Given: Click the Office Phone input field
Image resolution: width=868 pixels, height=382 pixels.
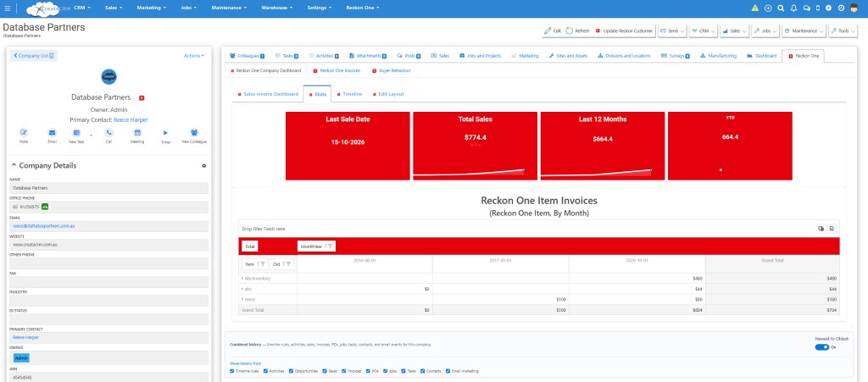Looking at the screenshot, I should (109, 207).
